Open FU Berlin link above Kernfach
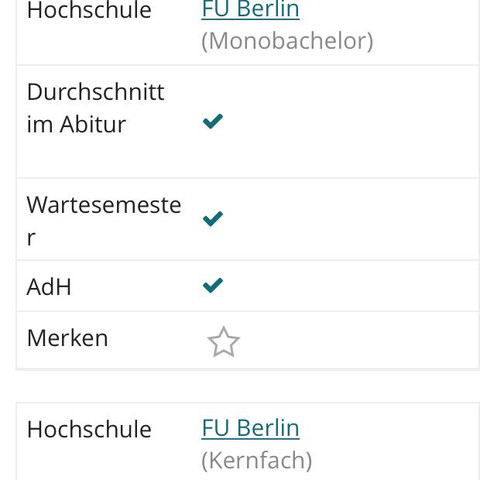The image size is (480, 480). (x=250, y=428)
